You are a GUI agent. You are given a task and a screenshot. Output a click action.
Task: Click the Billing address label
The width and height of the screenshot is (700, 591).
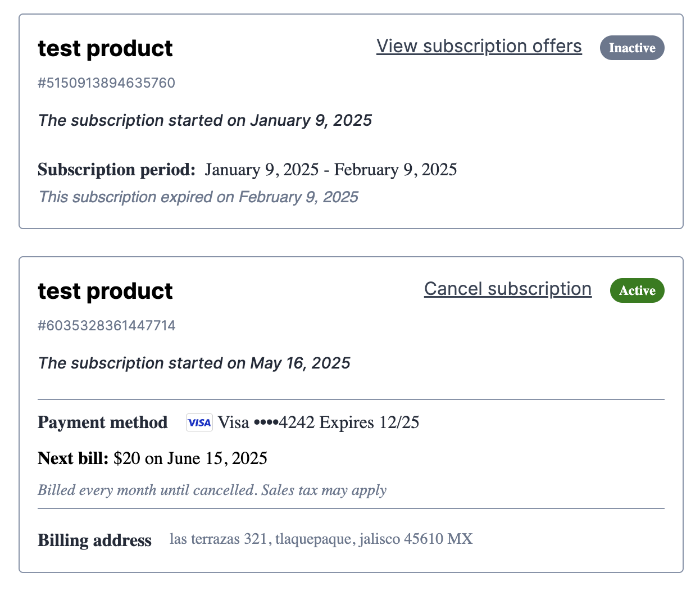(x=94, y=540)
